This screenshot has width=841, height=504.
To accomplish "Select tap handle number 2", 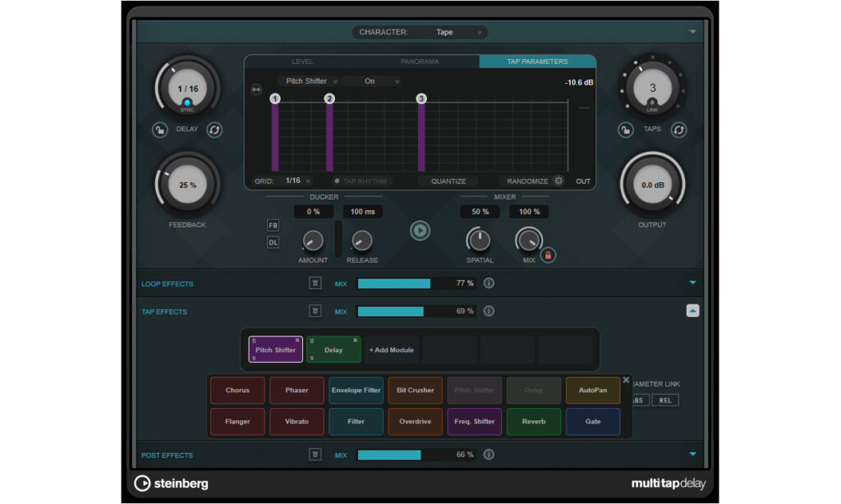I will pos(329,99).
